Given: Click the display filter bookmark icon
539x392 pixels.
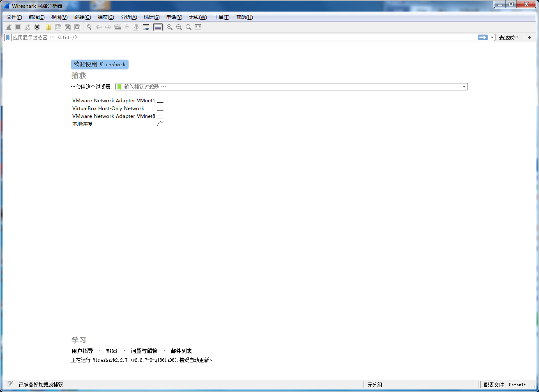Looking at the screenshot, I should [8, 37].
